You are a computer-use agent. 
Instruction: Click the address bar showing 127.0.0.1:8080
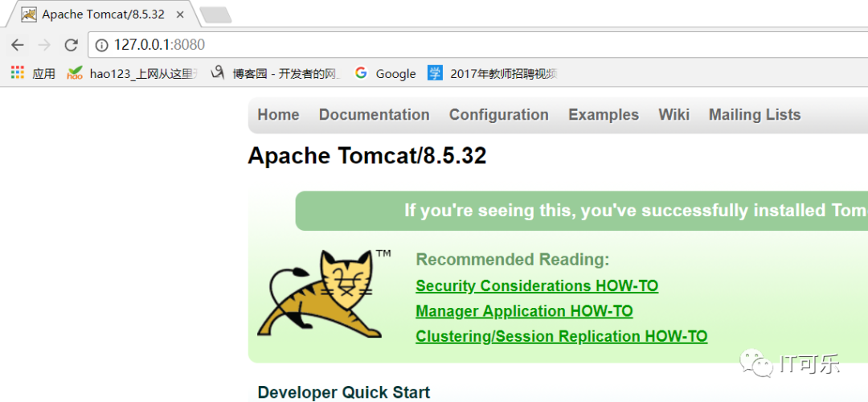(x=479, y=45)
